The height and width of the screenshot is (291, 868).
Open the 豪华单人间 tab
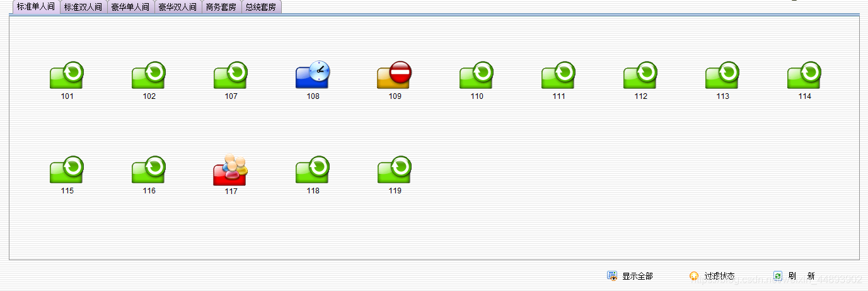[x=130, y=8]
